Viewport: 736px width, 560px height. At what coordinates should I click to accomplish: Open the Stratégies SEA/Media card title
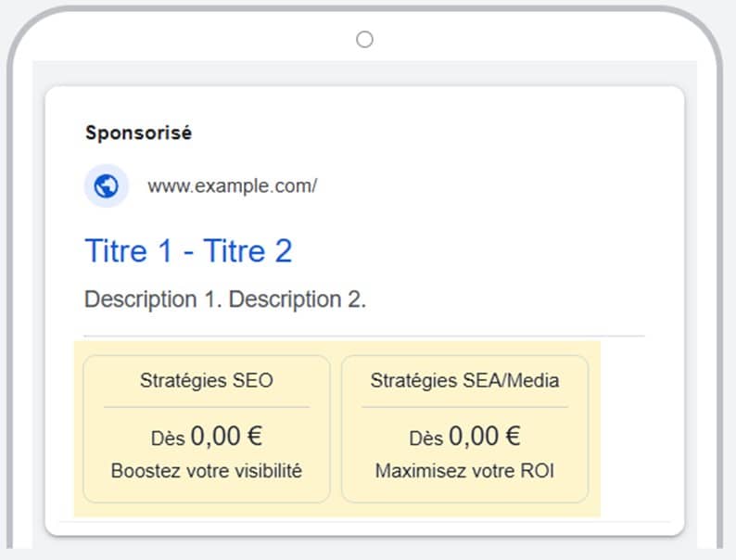click(x=464, y=380)
